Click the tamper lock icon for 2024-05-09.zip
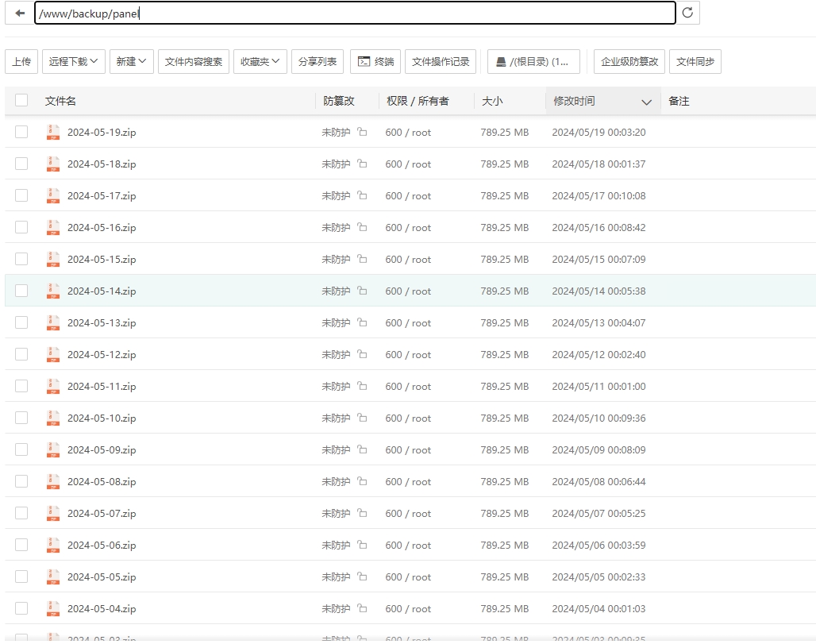This screenshot has height=644, width=816. (x=362, y=449)
